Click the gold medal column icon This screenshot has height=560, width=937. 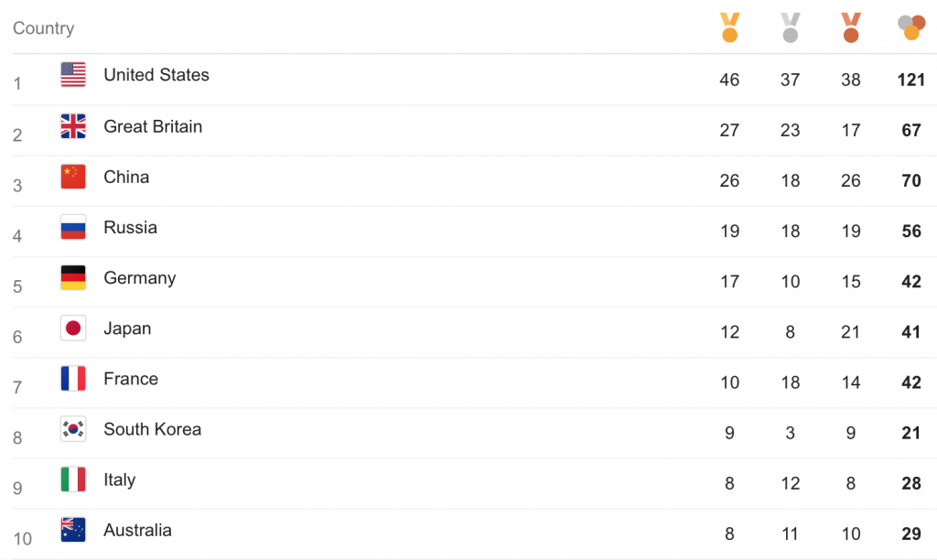point(729,27)
